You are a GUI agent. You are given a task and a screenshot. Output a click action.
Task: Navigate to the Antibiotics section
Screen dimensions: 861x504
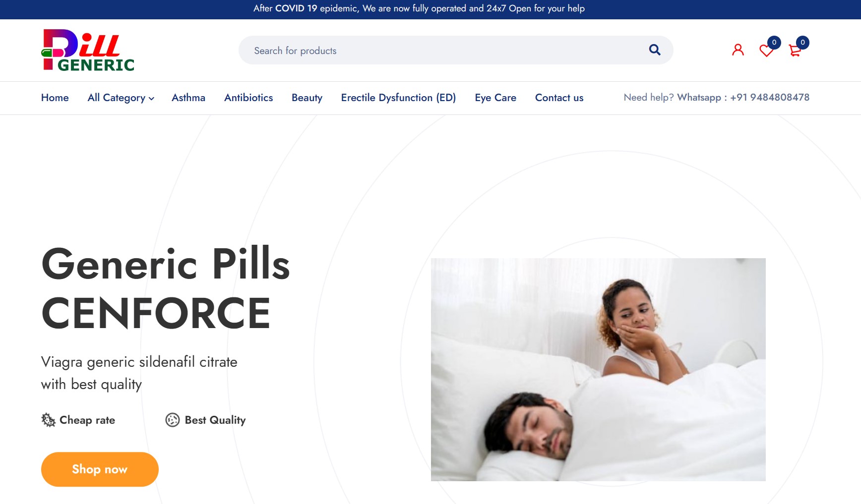pyautogui.click(x=248, y=98)
